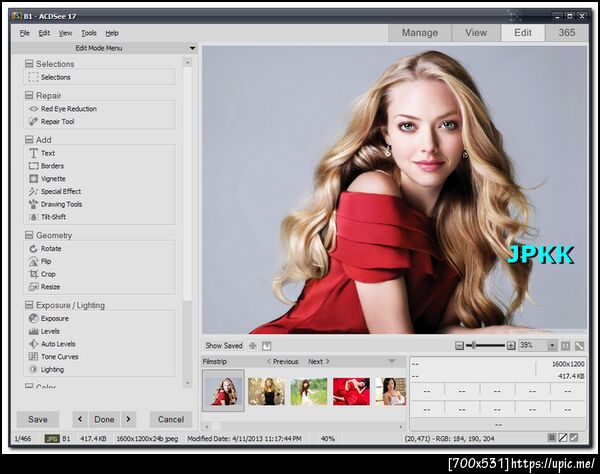
Task: Select fourth filmstrip thumbnail, red background
Action: (351, 391)
